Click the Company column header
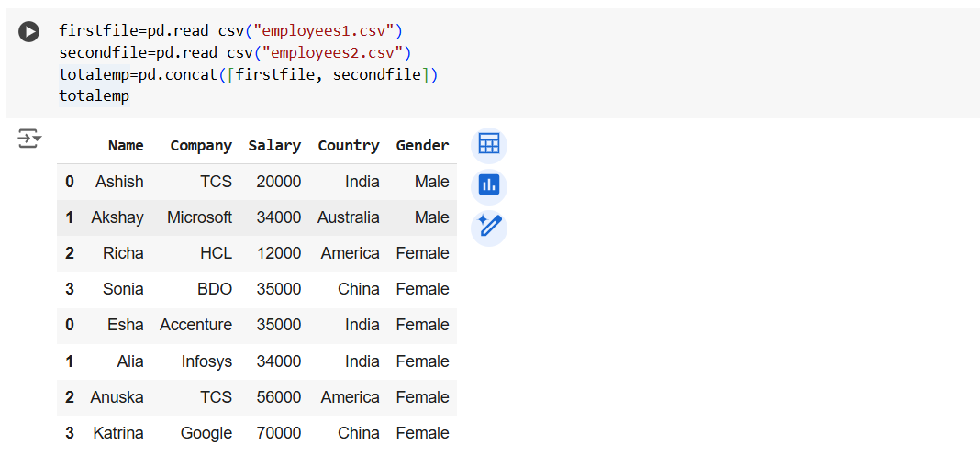The image size is (980, 456). click(201, 145)
